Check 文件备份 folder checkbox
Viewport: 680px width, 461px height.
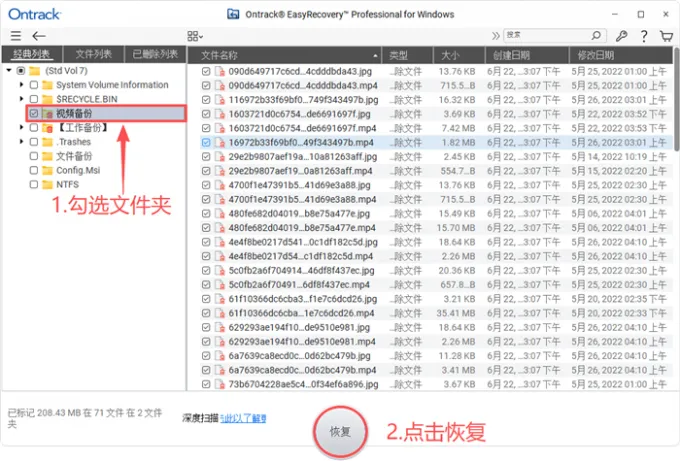click(x=34, y=156)
